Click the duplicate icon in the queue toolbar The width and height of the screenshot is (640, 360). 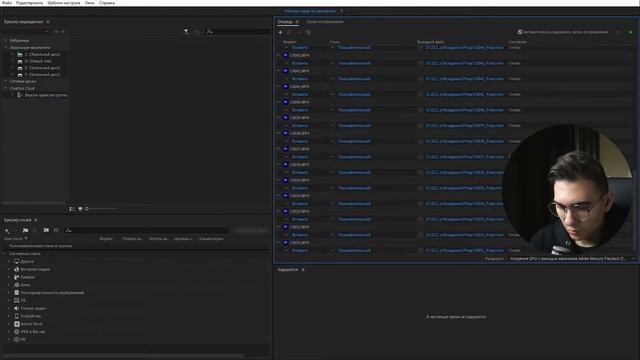click(x=308, y=32)
